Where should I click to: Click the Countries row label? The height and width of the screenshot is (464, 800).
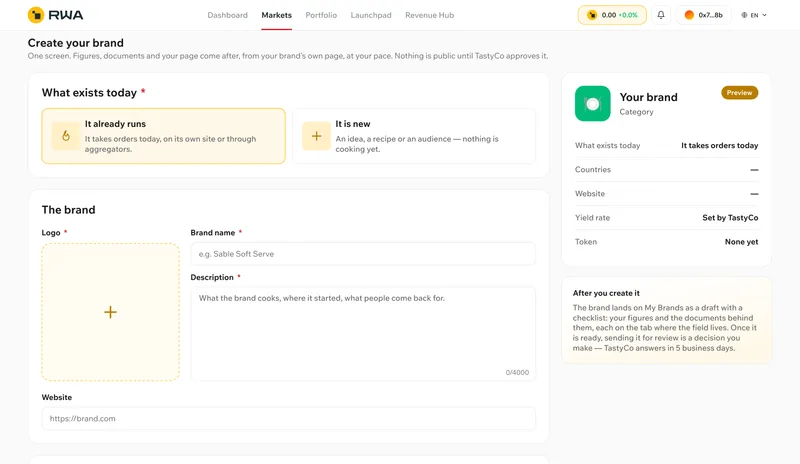tap(593, 169)
